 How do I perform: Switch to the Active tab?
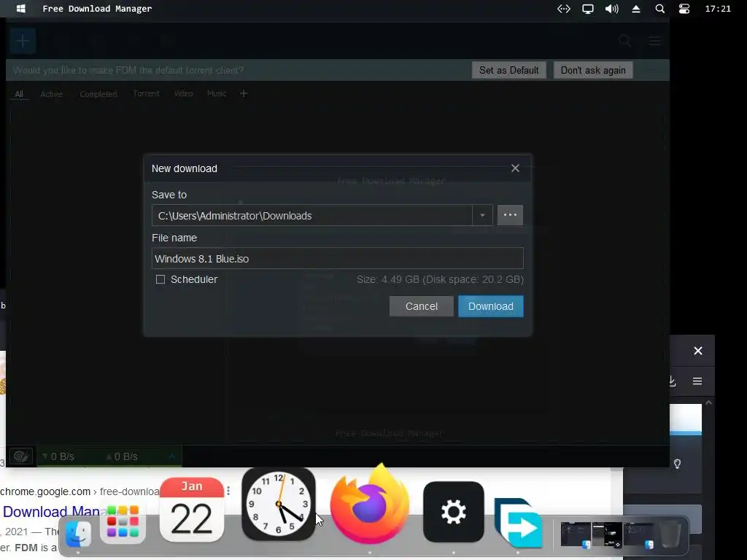52,94
